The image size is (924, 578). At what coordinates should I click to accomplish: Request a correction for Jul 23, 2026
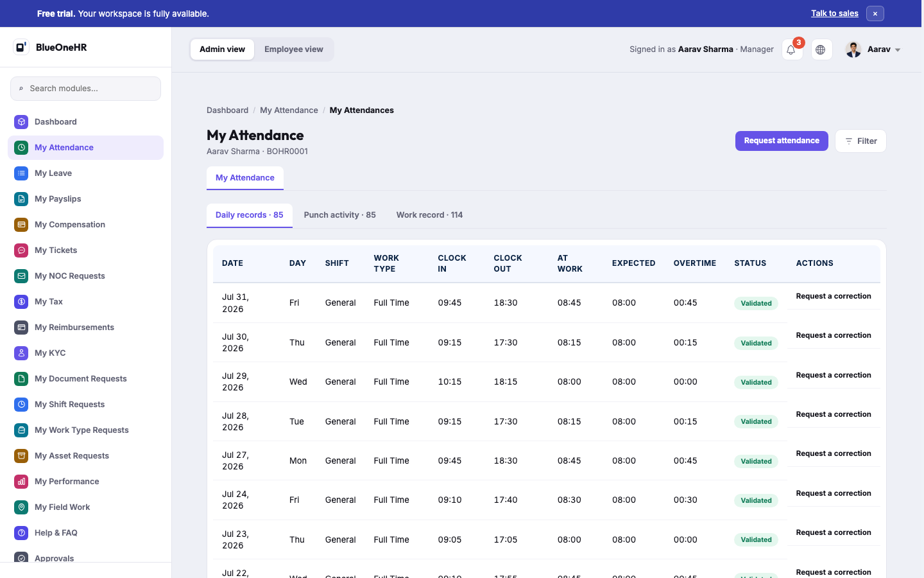pyautogui.click(x=834, y=532)
